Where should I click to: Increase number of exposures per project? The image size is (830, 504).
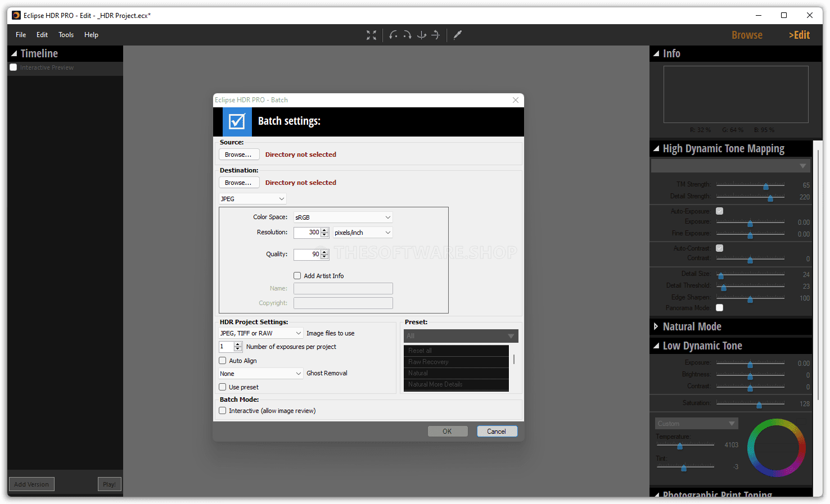238,344
